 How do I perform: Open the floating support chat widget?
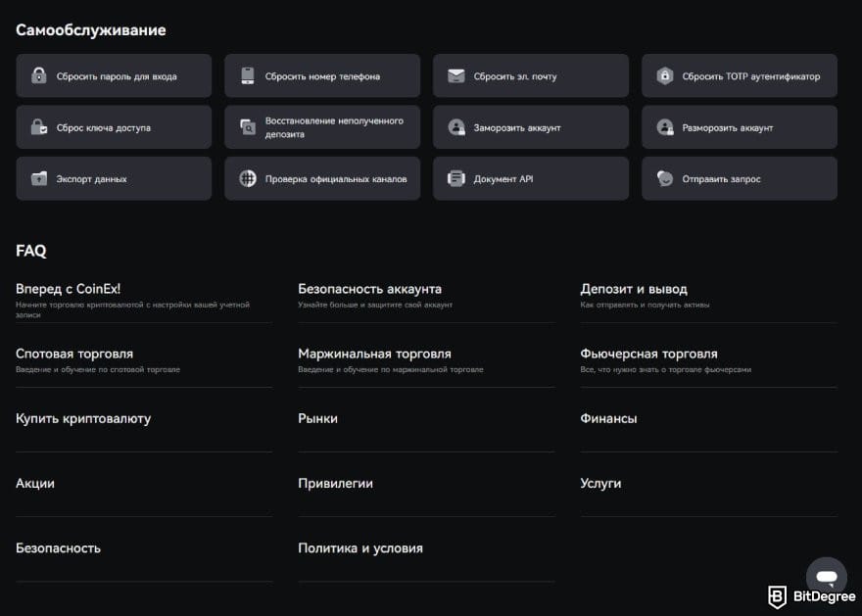click(827, 577)
